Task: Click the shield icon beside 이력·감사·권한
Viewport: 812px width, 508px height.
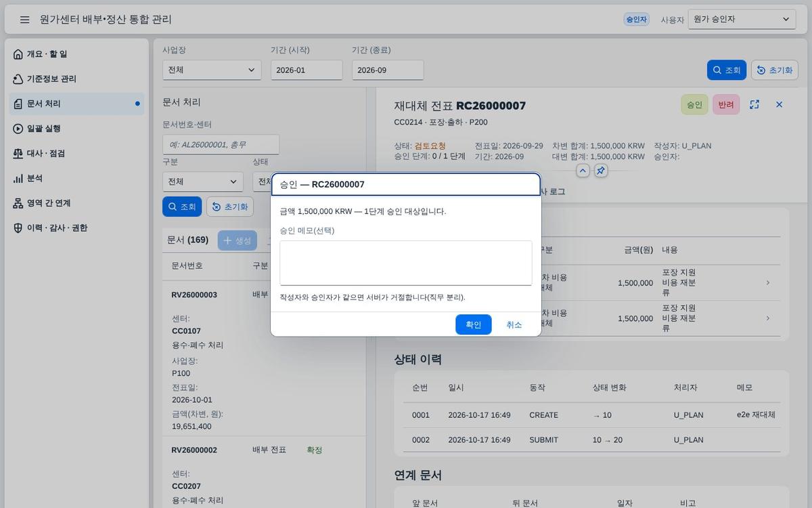Action: click(x=18, y=228)
